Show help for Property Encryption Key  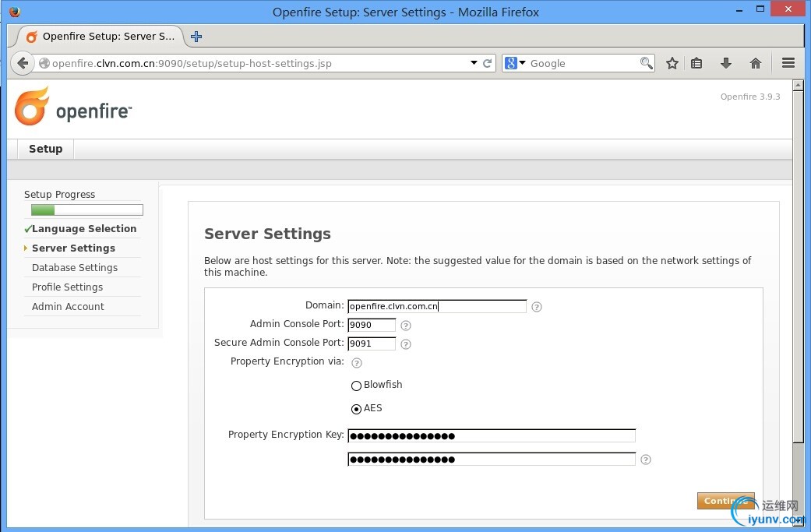point(646,460)
